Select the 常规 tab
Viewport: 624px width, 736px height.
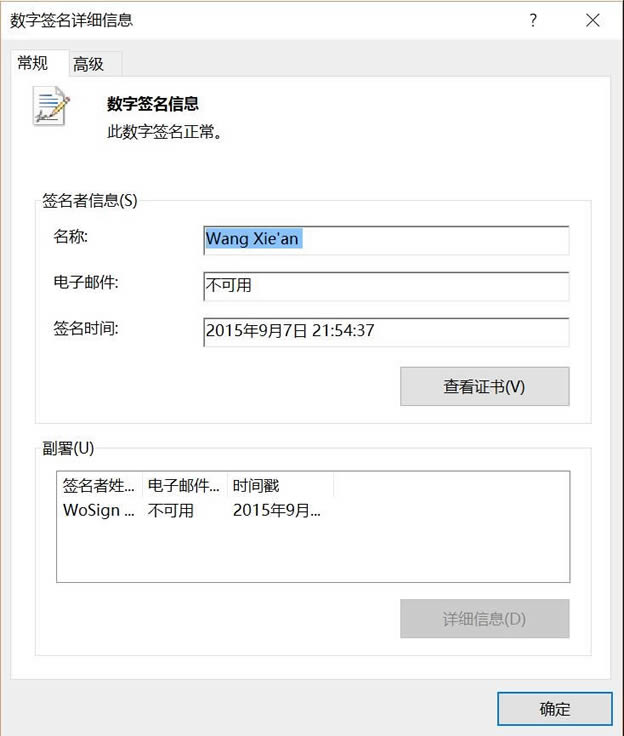[32, 63]
